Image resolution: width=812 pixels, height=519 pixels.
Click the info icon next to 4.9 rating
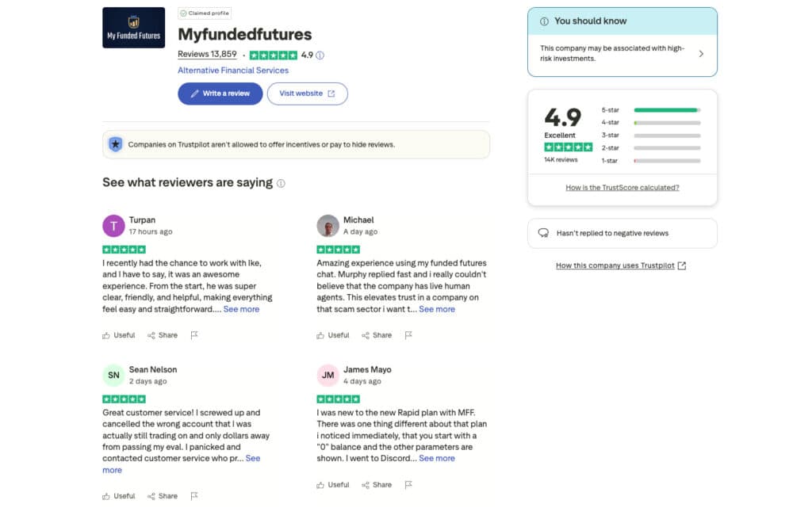coord(320,55)
